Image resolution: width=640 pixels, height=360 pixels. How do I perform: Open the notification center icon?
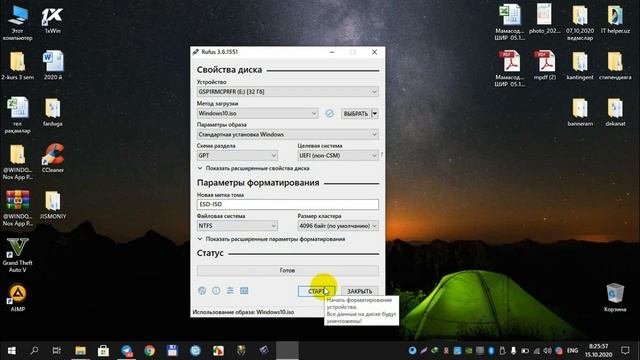625,350
